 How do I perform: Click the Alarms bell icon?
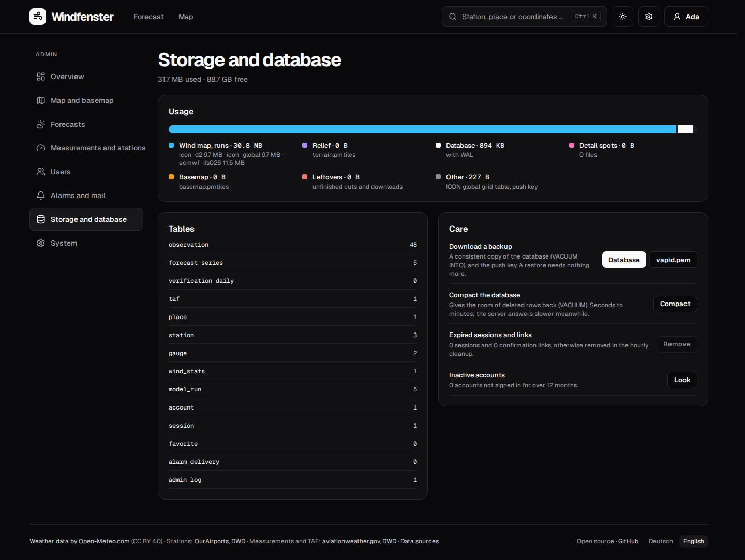pos(41,195)
